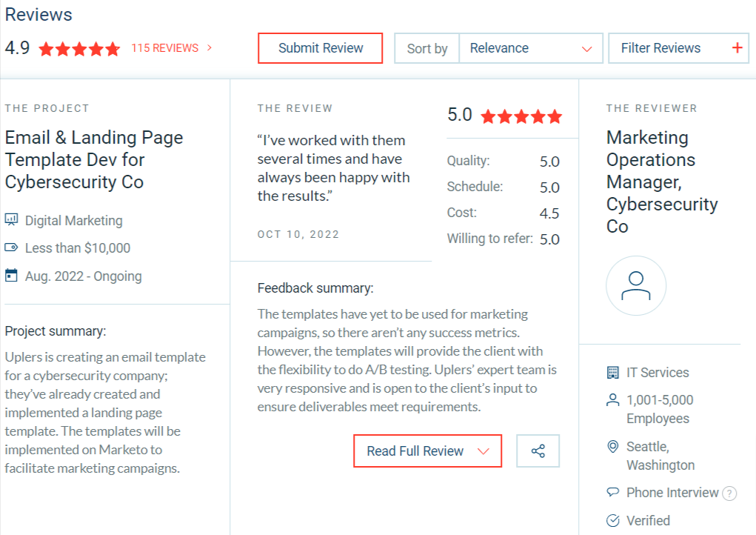Click the Phone Interview speech bubble icon
The width and height of the screenshot is (756, 535).
click(x=612, y=493)
